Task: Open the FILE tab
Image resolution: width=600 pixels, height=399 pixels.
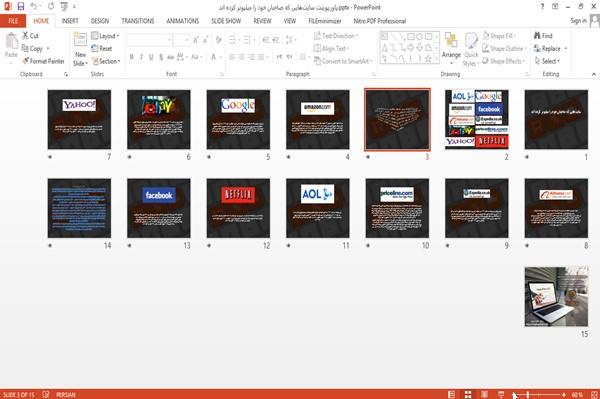Action: 13,21
